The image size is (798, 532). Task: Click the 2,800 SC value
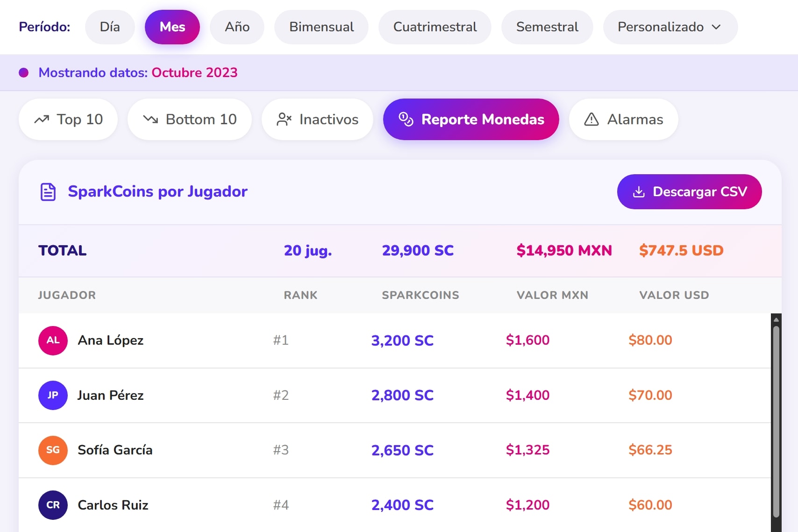(x=402, y=395)
